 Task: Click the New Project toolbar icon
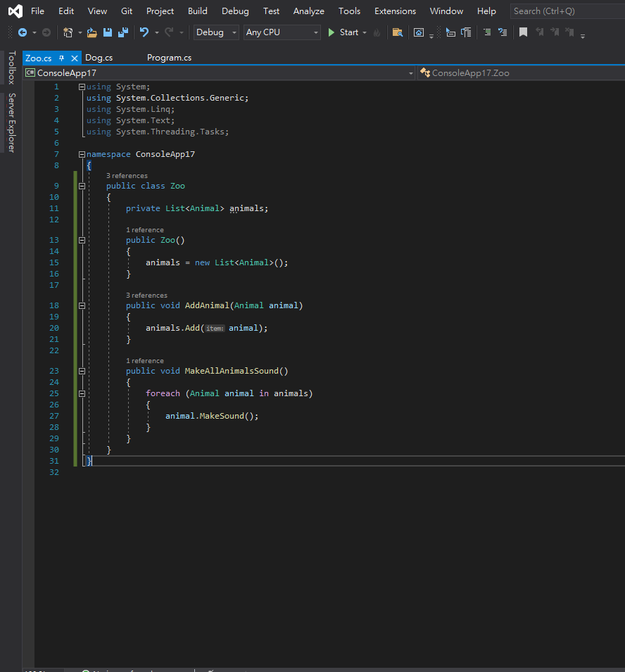68,32
